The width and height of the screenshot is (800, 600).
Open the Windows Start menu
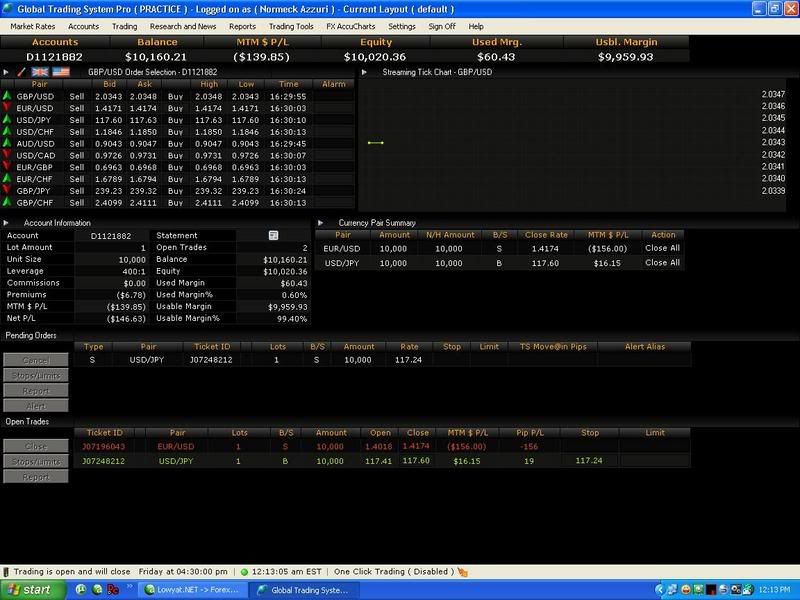pos(28,590)
